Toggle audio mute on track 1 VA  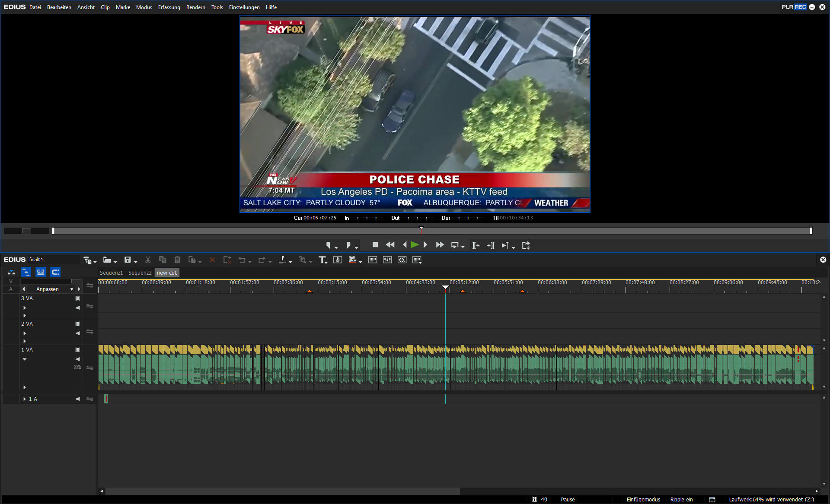[78, 359]
